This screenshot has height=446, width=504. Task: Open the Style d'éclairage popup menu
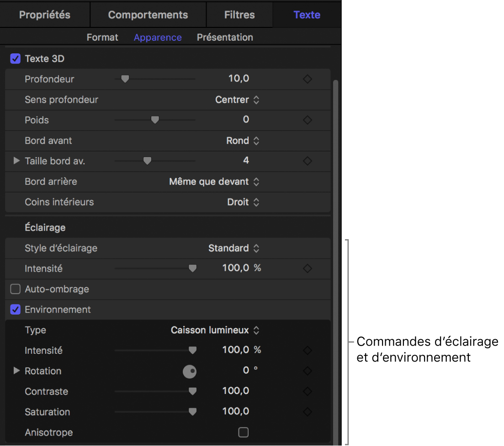pos(233,248)
